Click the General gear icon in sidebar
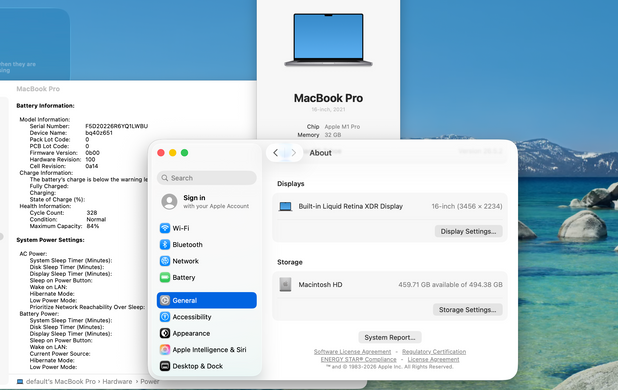The width and height of the screenshot is (618, 390). point(165,300)
